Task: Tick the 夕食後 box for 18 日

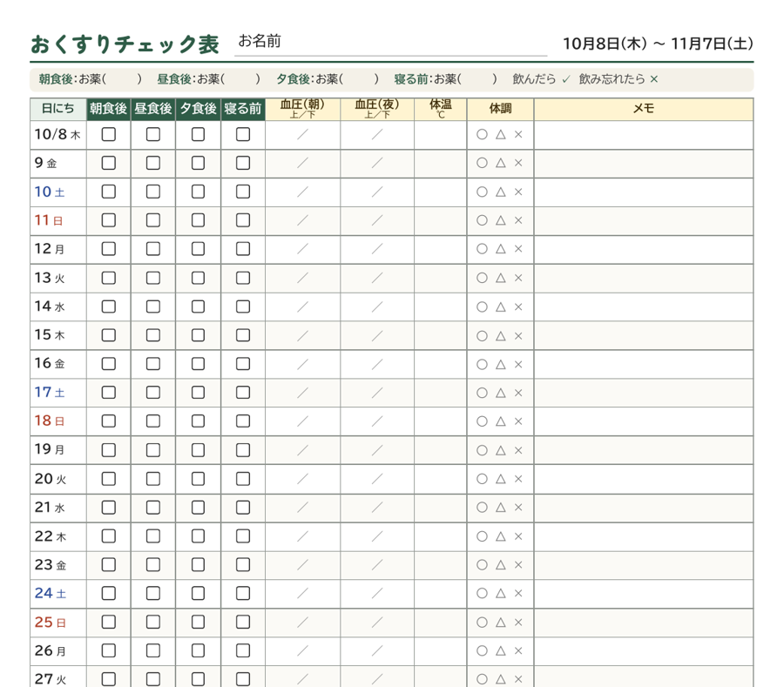Action: 198,421
